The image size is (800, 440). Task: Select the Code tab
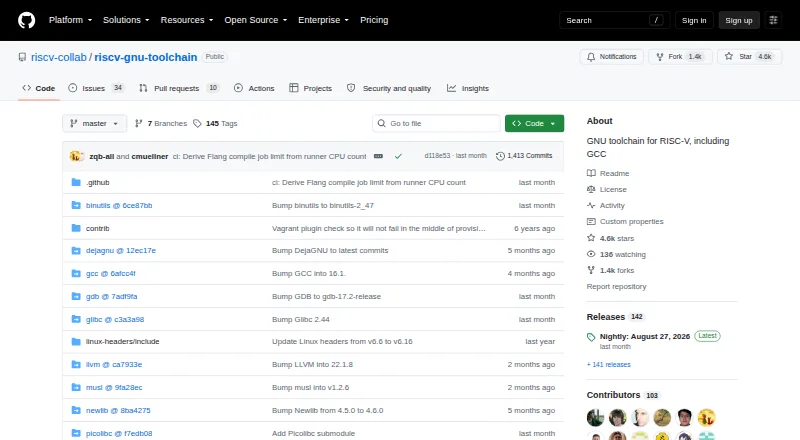39,88
